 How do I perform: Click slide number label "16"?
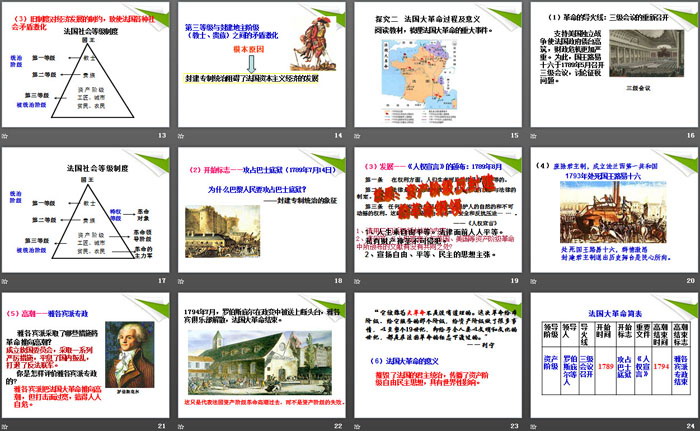point(691,135)
